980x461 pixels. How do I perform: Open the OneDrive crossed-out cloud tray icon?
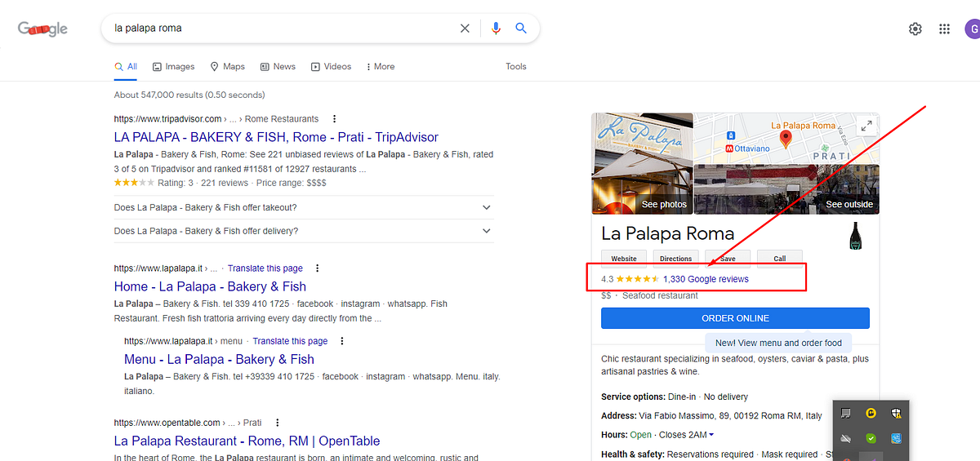(x=847, y=438)
